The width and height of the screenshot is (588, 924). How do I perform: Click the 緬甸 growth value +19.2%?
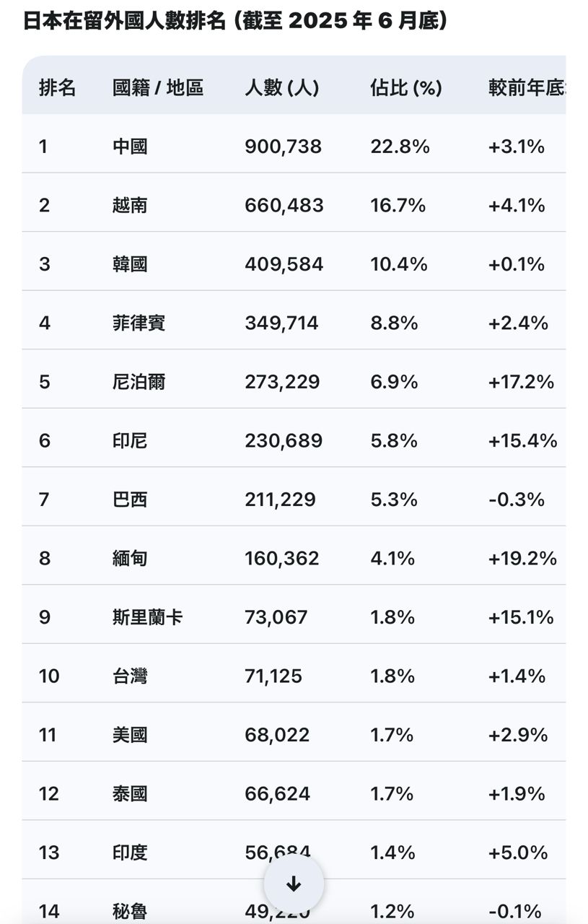pyautogui.click(x=522, y=558)
